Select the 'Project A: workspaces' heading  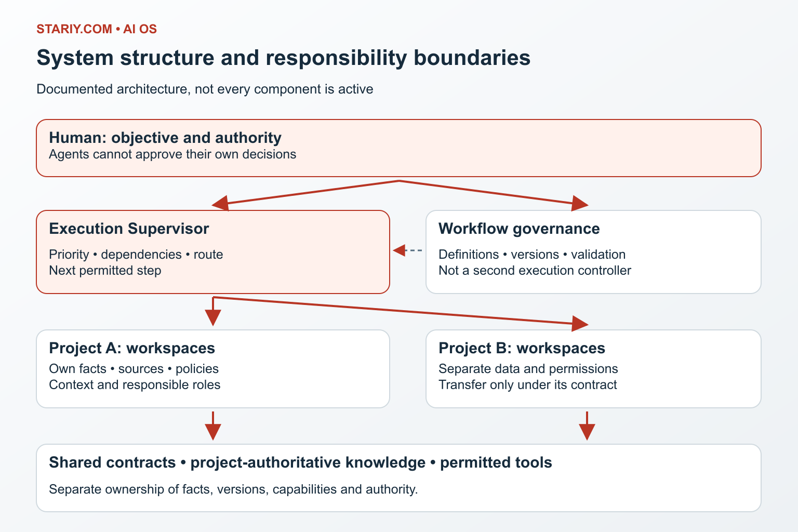(132, 348)
